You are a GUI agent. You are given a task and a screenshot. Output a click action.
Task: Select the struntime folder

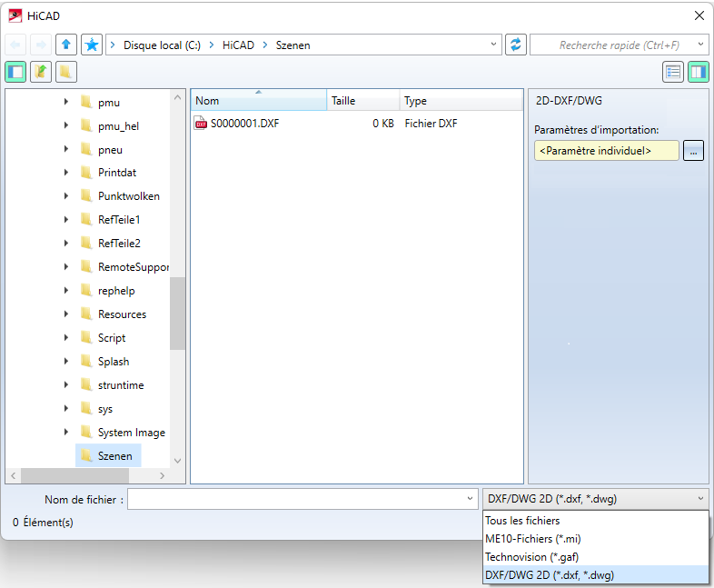[x=121, y=385]
